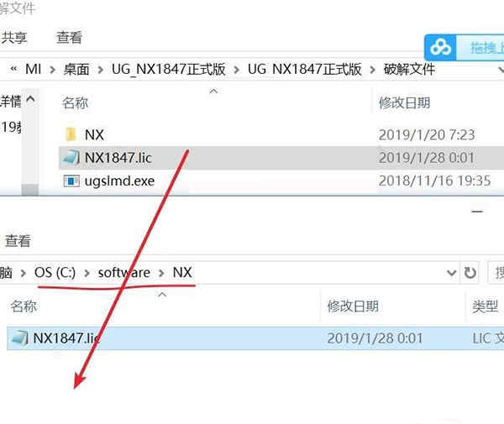
Task: Click the back chevrons before MI breadcrumb
Action: (13, 69)
